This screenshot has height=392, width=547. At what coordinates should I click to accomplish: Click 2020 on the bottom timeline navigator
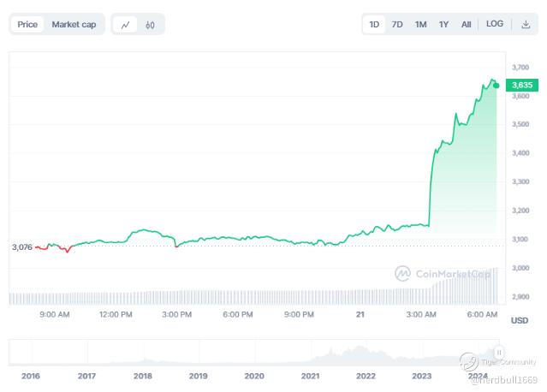pos(254,376)
